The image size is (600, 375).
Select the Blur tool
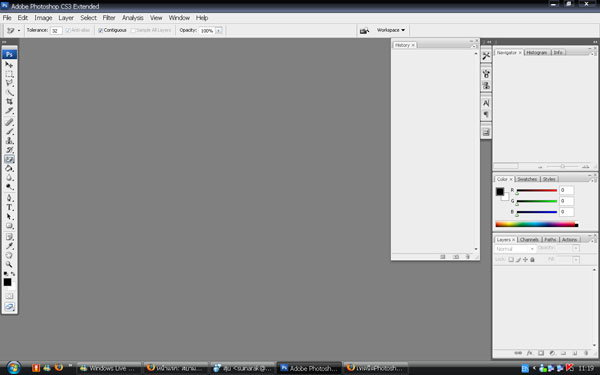[9, 178]
